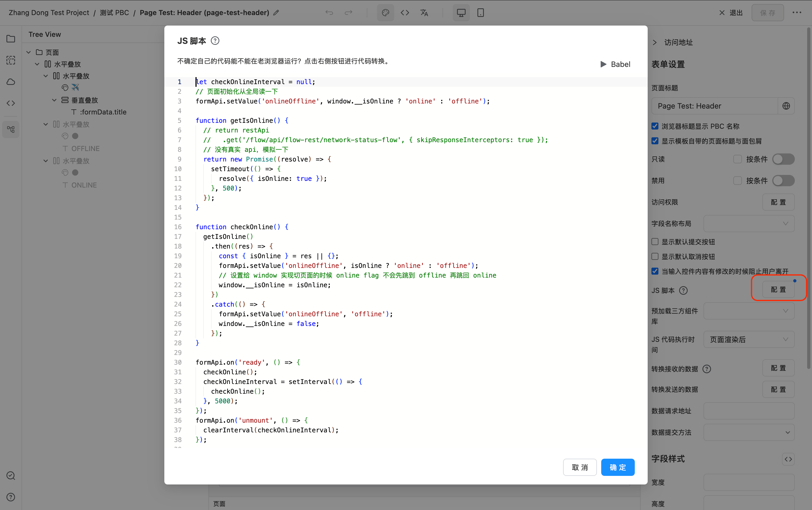
Task: Edit page name with pencil icon
Action: click(276, 13)
